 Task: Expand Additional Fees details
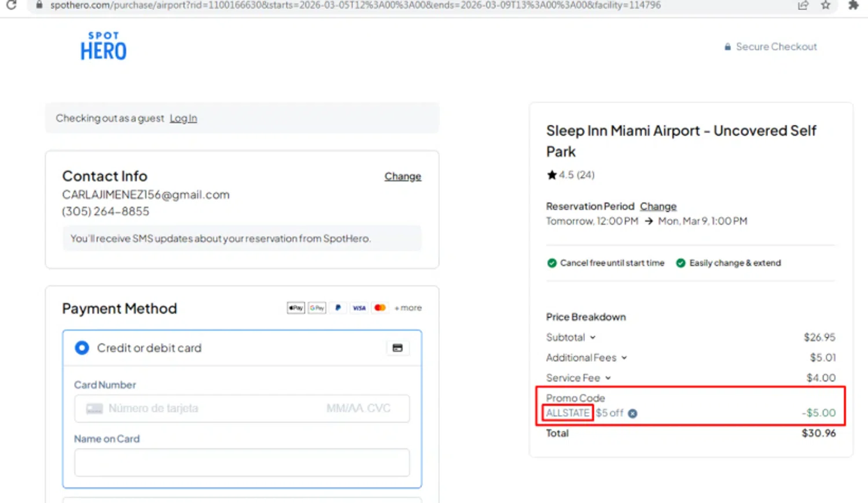tap(624, 358)
